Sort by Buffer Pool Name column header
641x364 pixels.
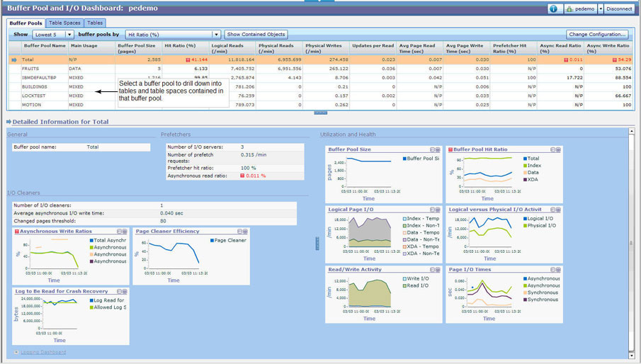45,48
